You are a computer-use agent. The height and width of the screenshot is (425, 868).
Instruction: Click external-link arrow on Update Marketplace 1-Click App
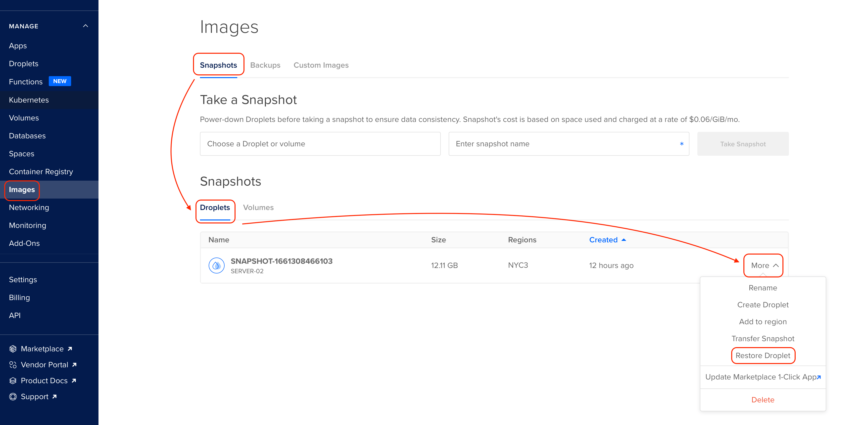(819, 377)
